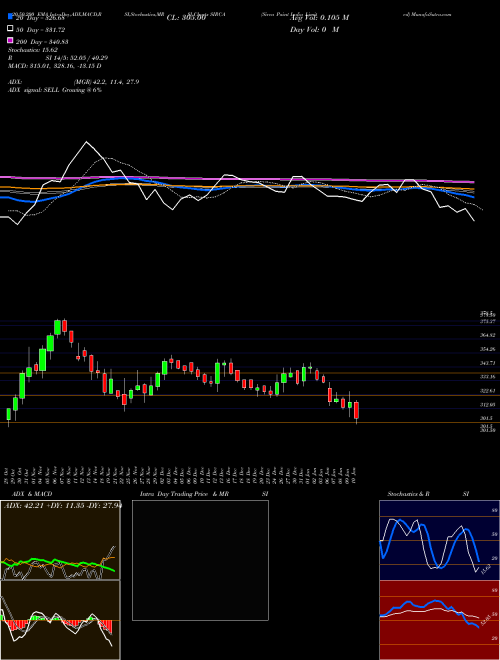Click the Avg Vol: 0.105 M text
This screenshot has width=500, height=660.
coord(319,18)
